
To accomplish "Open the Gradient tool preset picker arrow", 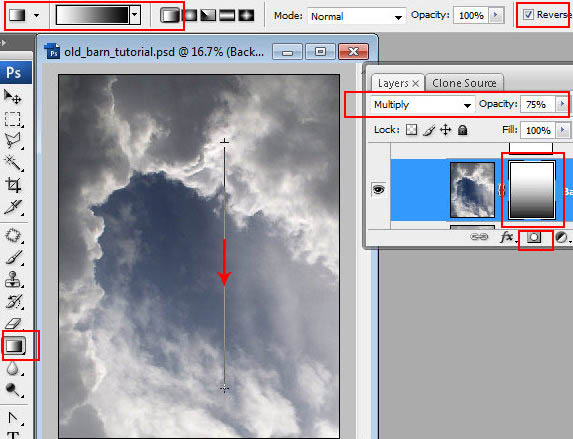I will (x=36, y=16).
